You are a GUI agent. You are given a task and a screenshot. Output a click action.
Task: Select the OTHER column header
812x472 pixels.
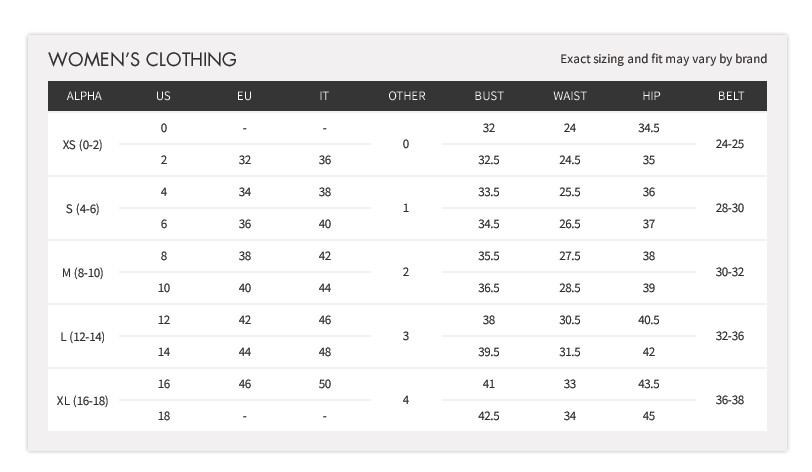(406, 96)
